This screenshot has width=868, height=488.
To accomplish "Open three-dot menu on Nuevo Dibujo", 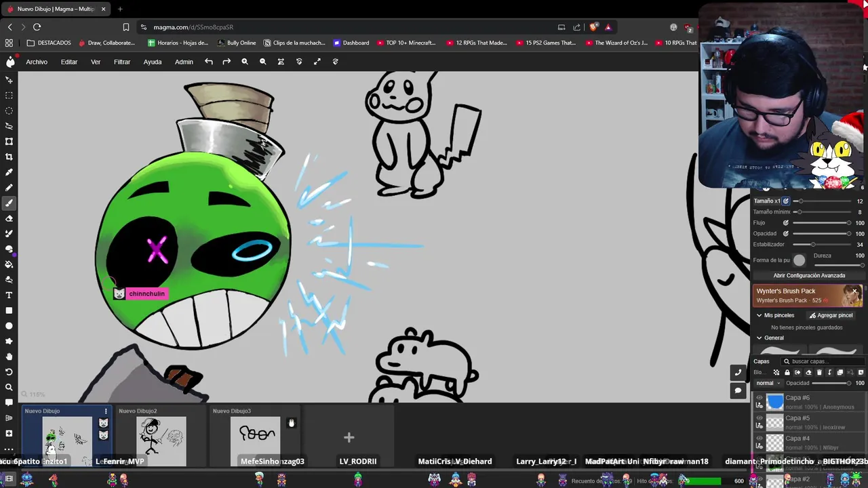I will coord(105,411).
